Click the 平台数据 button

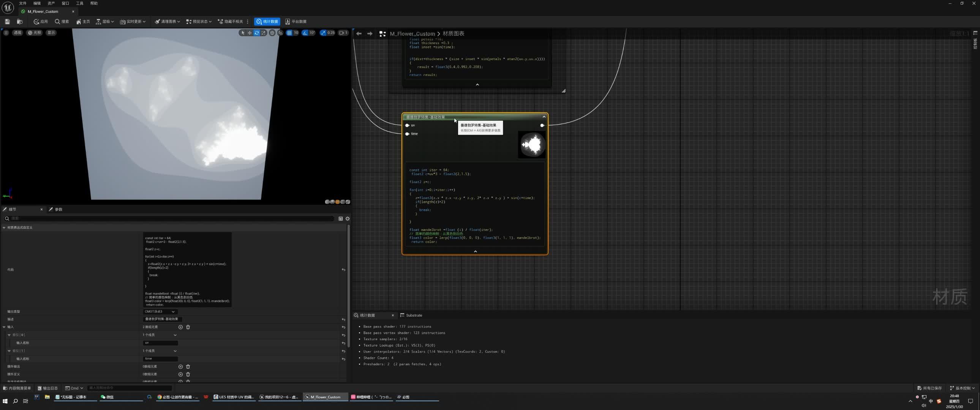296,22
